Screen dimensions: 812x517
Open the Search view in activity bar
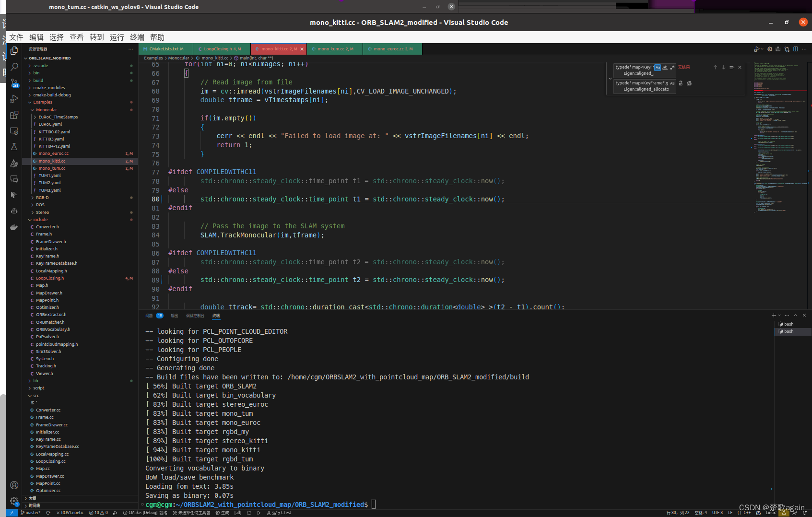14,67
